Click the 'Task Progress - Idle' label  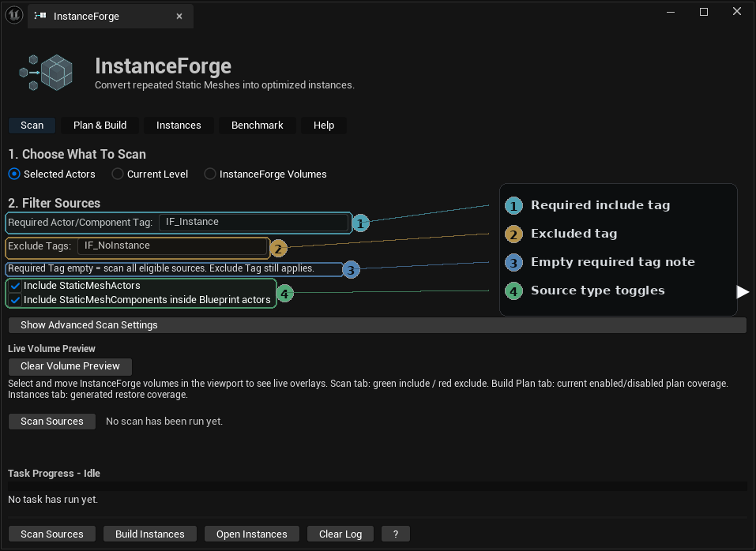click(54, 474)
